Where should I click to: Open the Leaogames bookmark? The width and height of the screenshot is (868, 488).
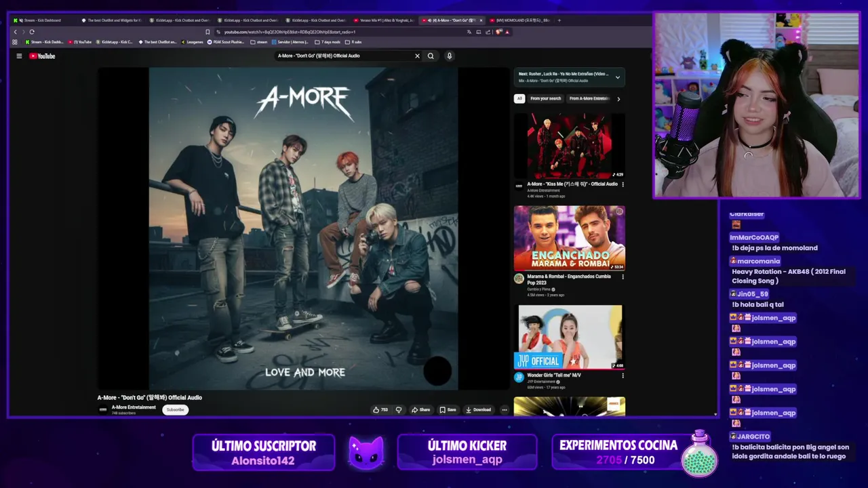pyautogui.click(x=192, y=42)
